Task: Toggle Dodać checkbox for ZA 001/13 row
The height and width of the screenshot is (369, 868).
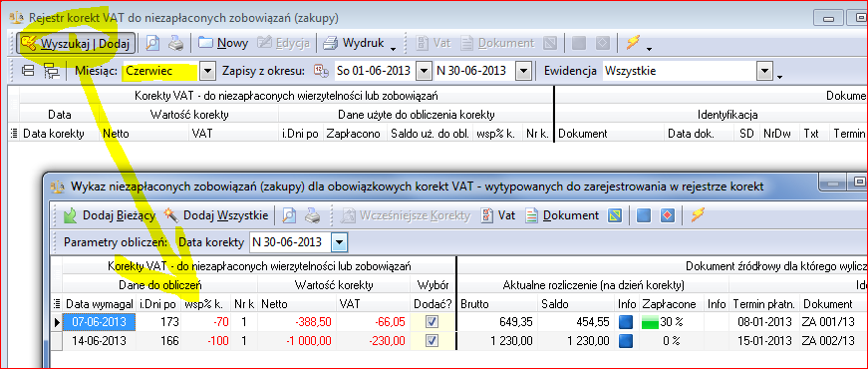Action: coord(433,322)
